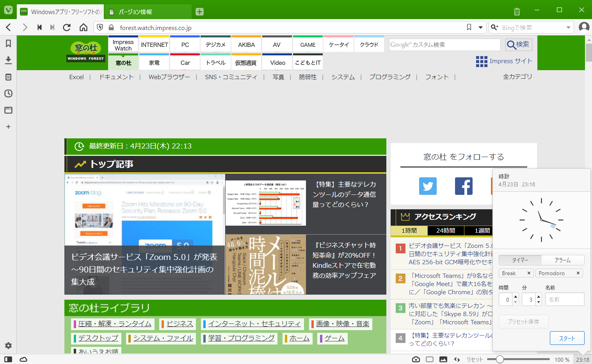Open the sync cloud icon
Screen dimensions: 592x364
coord(23,359)
